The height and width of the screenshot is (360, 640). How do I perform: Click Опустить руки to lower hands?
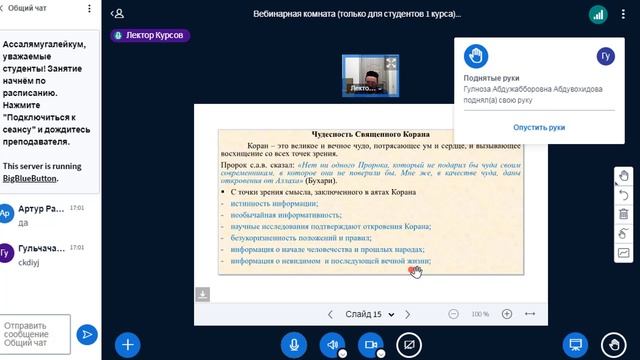539,127
